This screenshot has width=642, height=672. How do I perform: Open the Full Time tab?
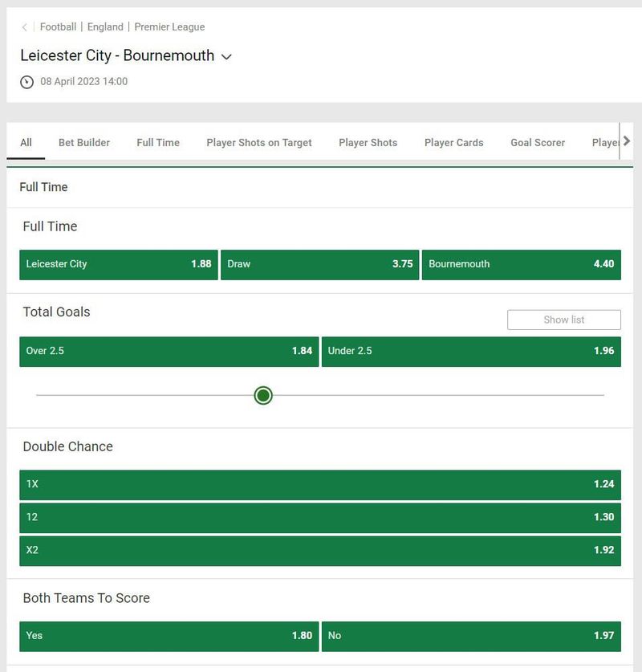pos(158,143)
